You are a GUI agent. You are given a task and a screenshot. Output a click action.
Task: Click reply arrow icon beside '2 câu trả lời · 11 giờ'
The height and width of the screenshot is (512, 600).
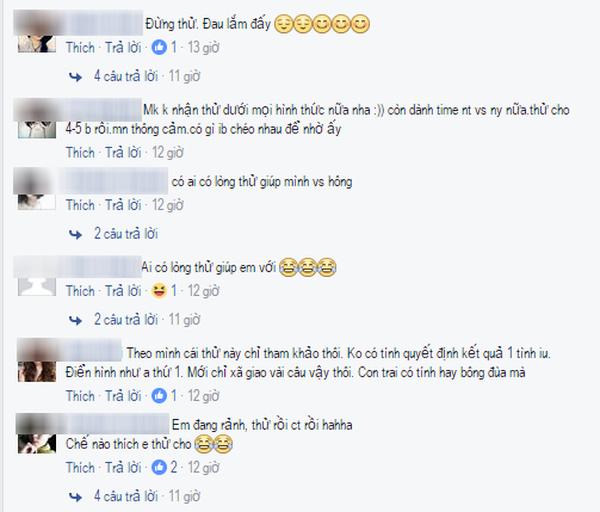pyautogui.click(x=75, y=320)
